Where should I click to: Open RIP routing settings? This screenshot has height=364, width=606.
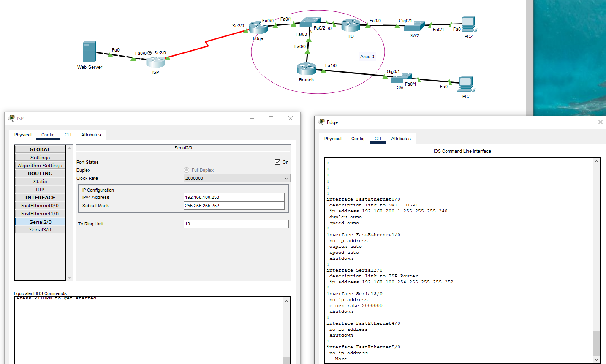point(40,190)
